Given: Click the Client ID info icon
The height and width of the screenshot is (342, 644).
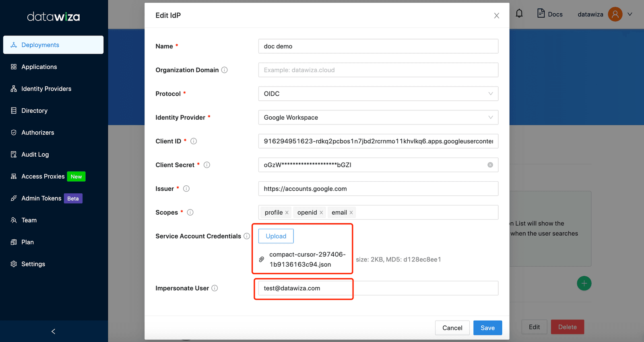Looking at the screenshot, I should tap(194, 141).
